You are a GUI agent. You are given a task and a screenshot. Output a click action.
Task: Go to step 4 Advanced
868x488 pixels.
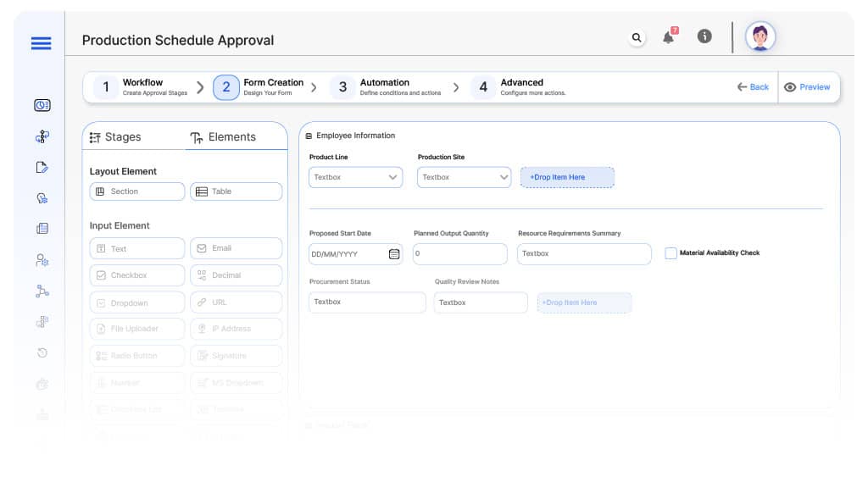519,87
